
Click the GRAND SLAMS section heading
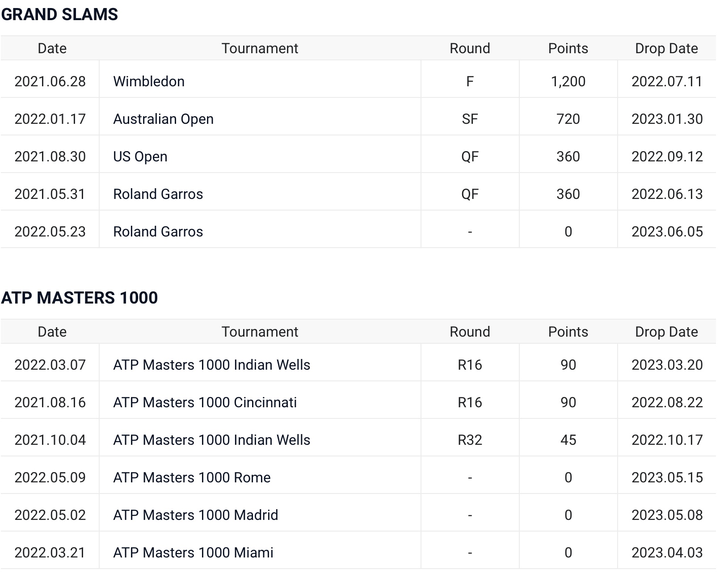[59, 14]
